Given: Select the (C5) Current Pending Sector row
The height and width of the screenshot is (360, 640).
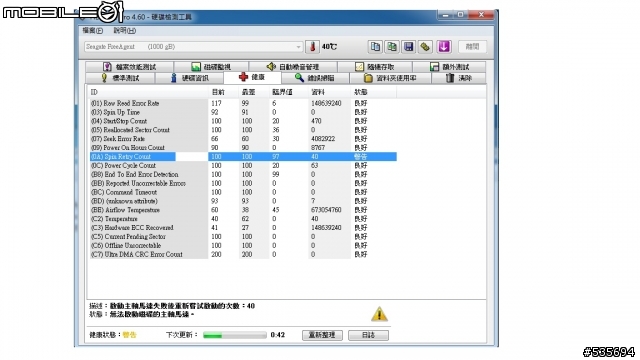Looking at the screenshot, I should click(x=243, y=237).
